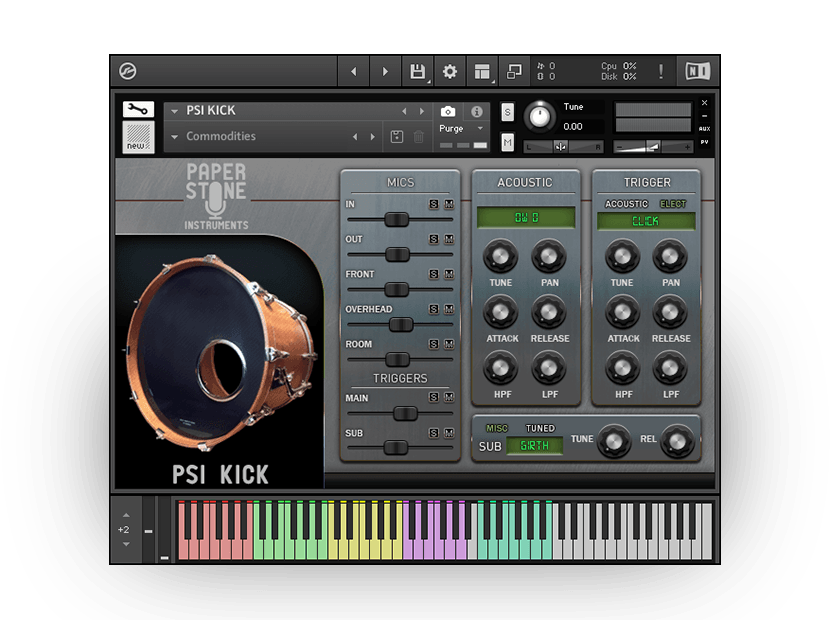Click the header pan slider
Image resolution: width=830 pixels, height=620 pixels.
(x=563, y=147)
